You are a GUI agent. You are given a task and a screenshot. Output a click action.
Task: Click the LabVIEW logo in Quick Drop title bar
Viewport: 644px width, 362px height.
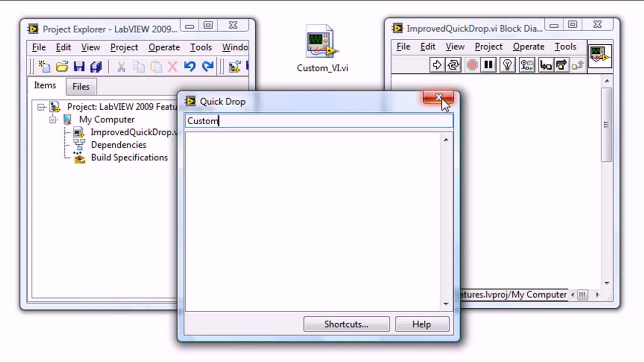(190, 101)
